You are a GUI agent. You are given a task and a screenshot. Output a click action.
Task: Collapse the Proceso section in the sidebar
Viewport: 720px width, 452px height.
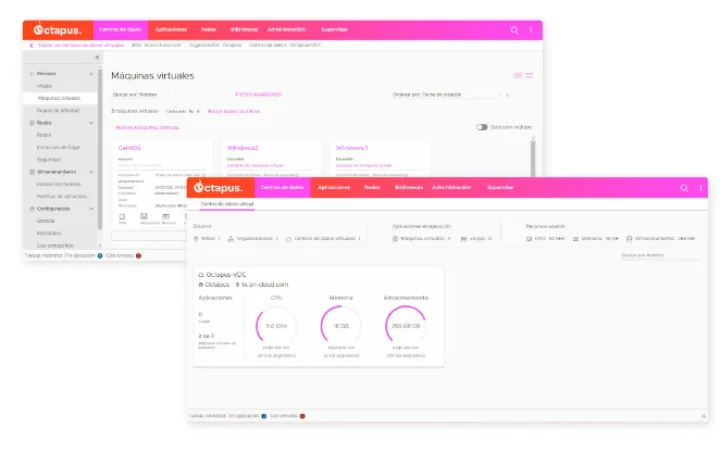(x=92, y=73)
